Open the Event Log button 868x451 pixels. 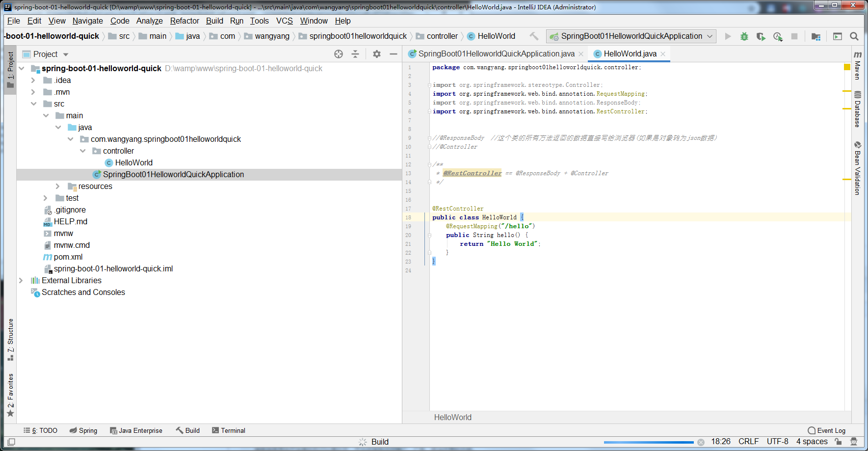(x=827, y=430)
